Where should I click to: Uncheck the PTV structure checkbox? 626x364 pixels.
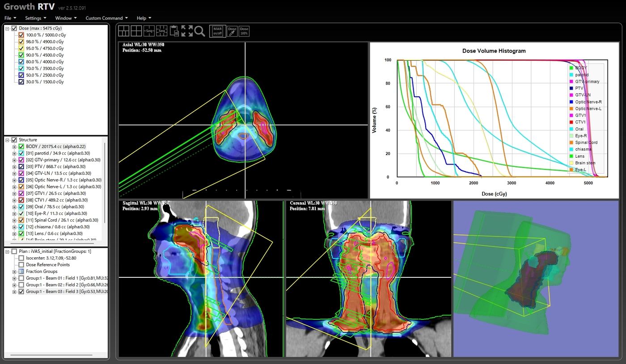(21, 167)
